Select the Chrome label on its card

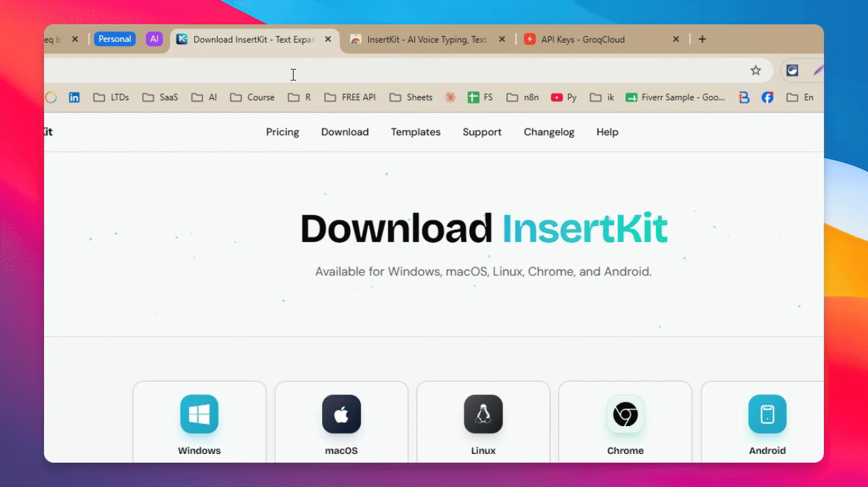tap(626, 450)
